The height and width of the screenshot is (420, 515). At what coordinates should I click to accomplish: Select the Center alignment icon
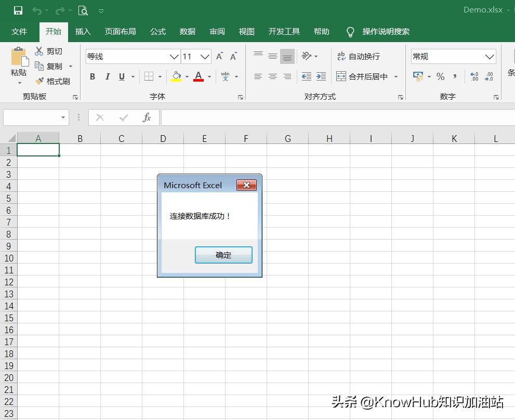click(272, 76)
